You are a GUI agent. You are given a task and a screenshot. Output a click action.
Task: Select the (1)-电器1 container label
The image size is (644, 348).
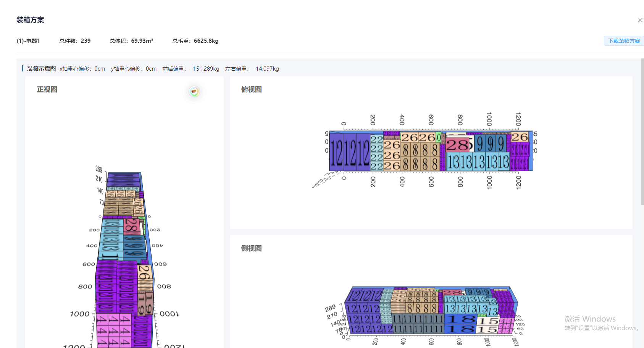point(28,41)
